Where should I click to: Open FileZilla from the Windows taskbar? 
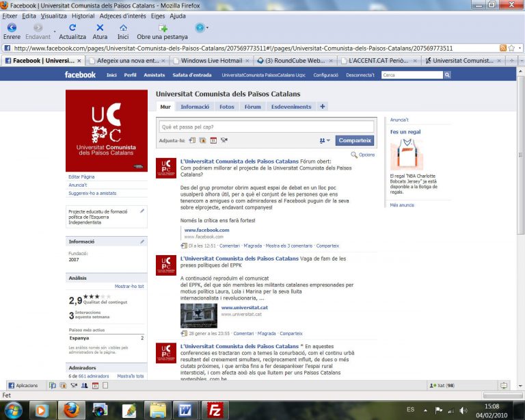tap(215, 410)
